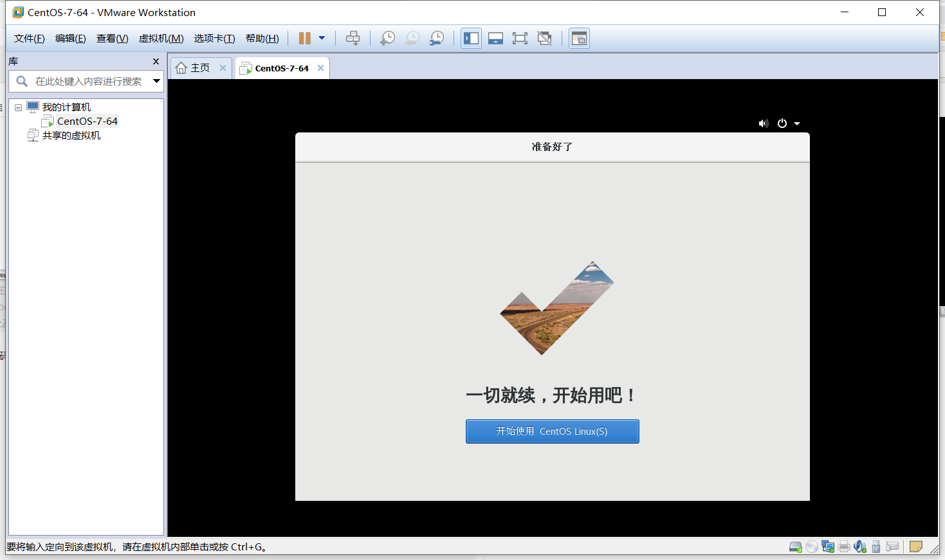945x560 pixels.
Task: Switch to Unity mode icon
Action: click(544, 39)
